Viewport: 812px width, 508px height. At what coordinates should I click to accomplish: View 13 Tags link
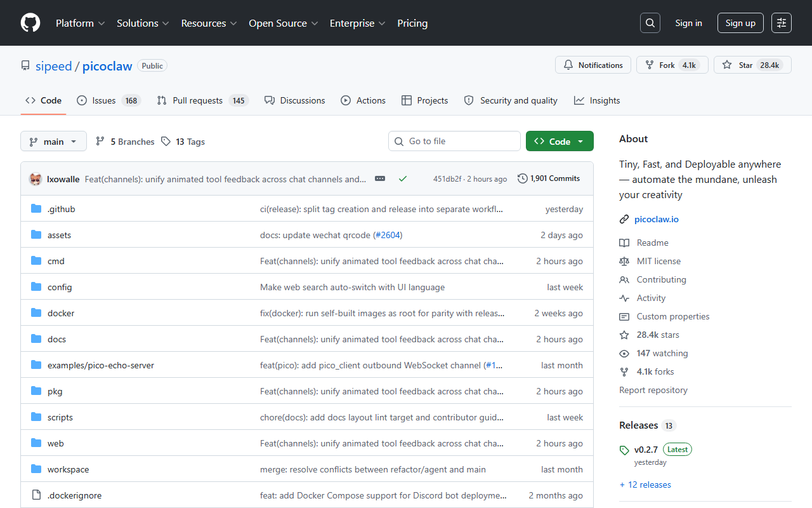[183, 142]
